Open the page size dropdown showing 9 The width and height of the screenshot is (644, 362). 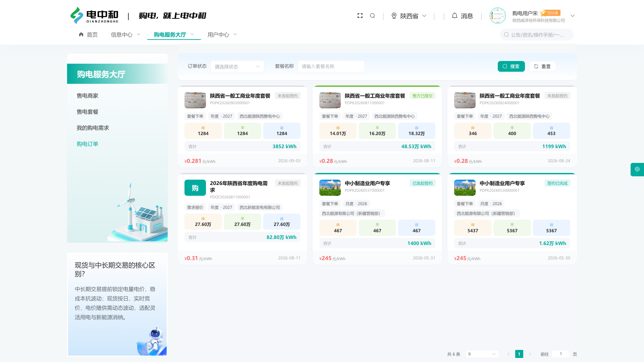(482, 354)
